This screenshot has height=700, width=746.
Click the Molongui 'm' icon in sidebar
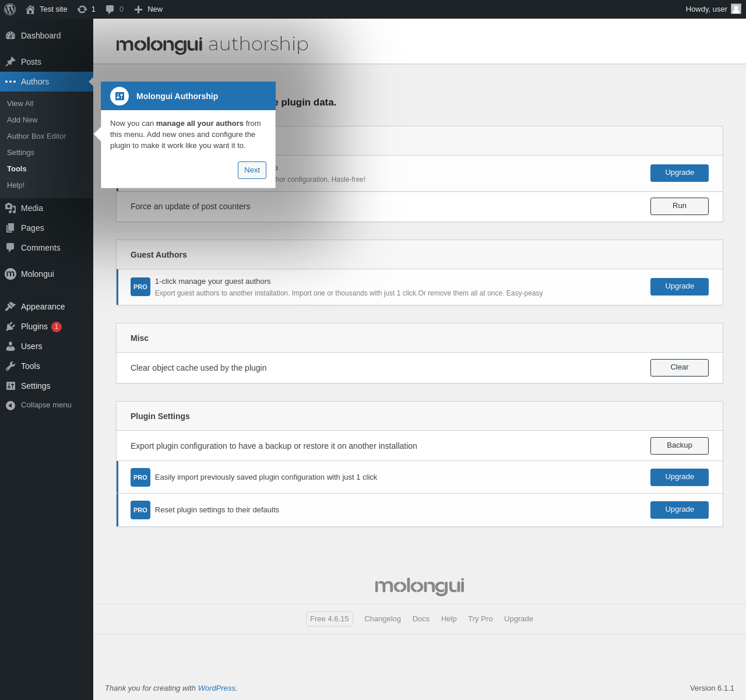tap(10, 274)
